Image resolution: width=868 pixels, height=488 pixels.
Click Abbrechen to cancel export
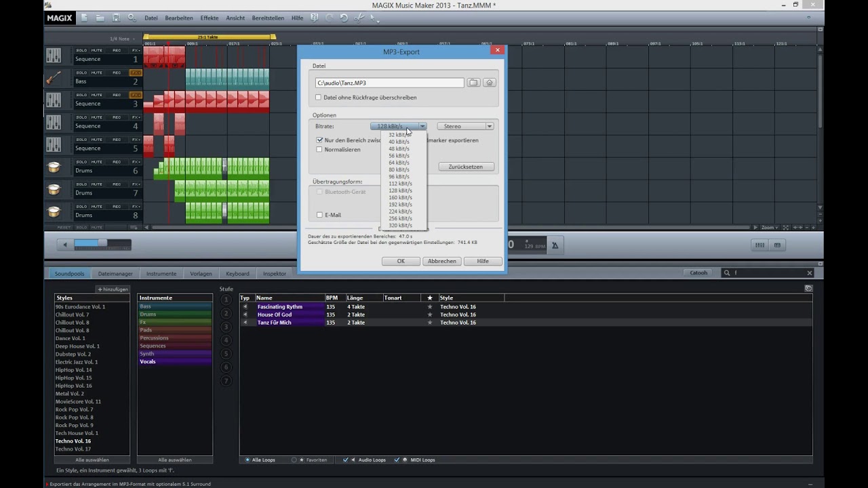click(x=441, y=261)
